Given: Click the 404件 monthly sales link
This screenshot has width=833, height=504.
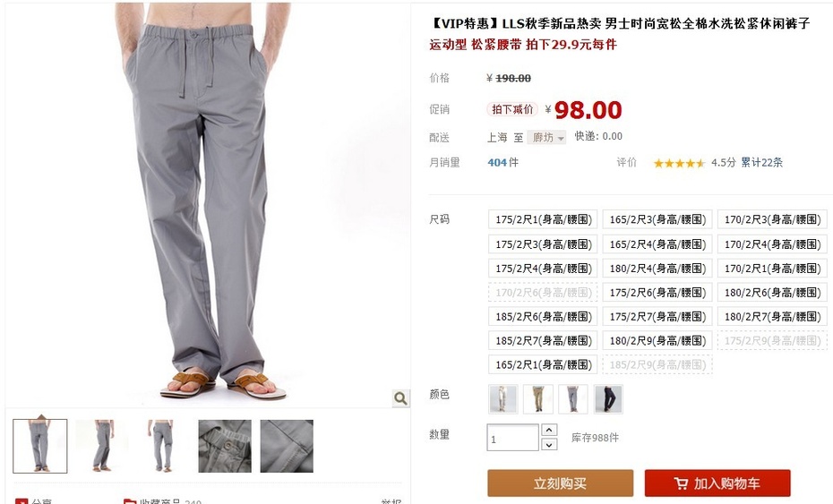Looking at the screenshot, I should pyautogui.click(x=502, y=163).
